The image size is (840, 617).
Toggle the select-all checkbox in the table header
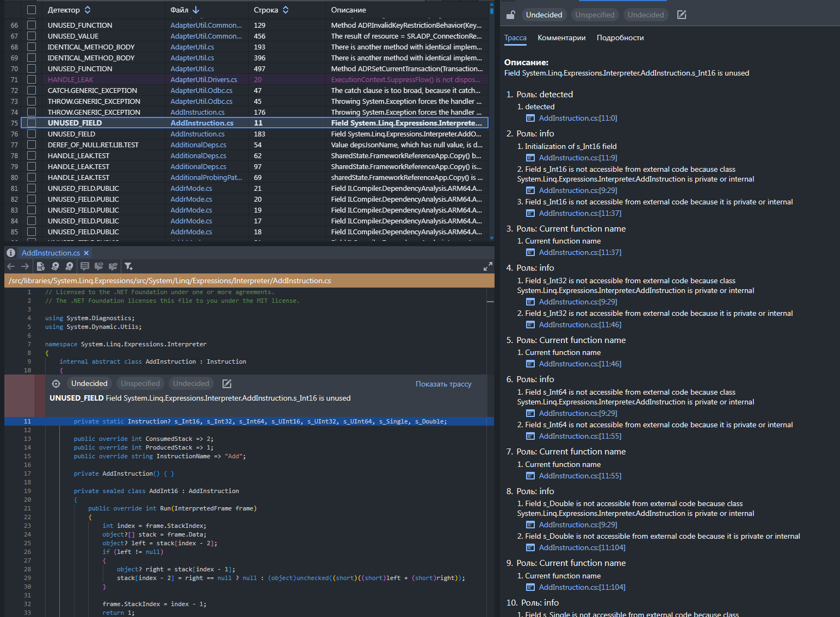coord(32,10)
